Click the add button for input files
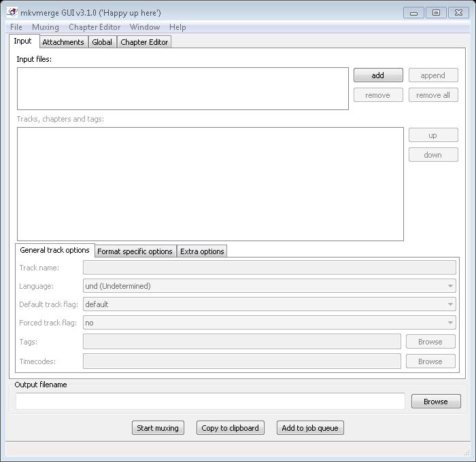 coord(378,75)
